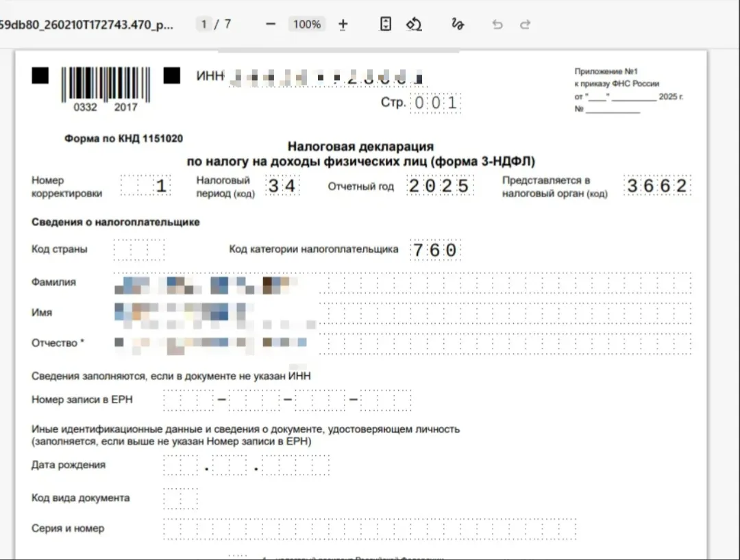Click taxpayer category code '760'
Image resolution: width=740 pixels, height=560 pixels.
pyautogui.click(x=436, y=250)
